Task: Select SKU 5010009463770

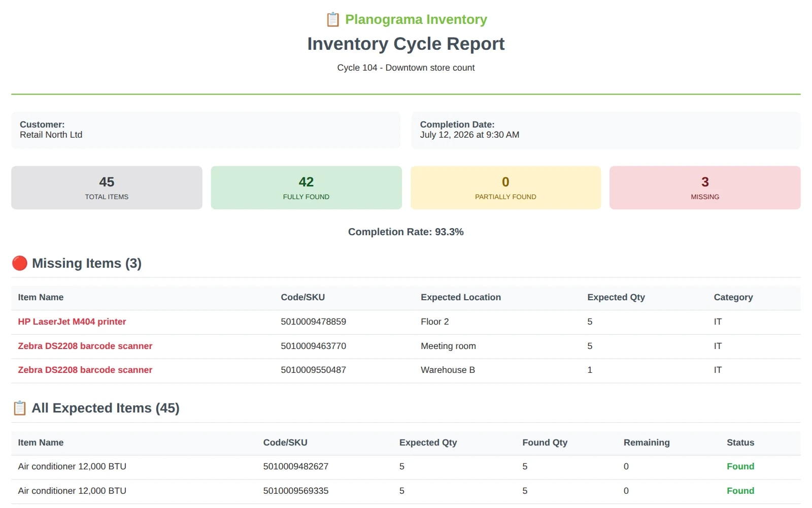Action: click(x=314, y=346)
